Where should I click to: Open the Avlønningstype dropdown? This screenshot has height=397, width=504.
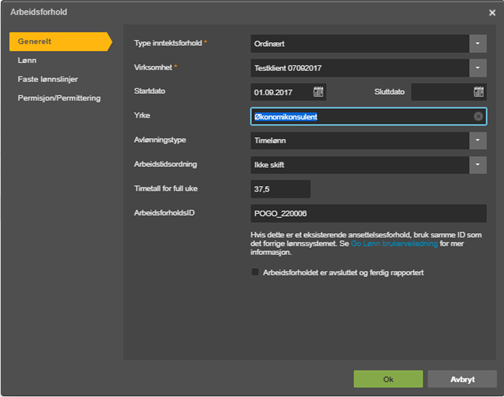pyautogui.click(x=478, y=140)
